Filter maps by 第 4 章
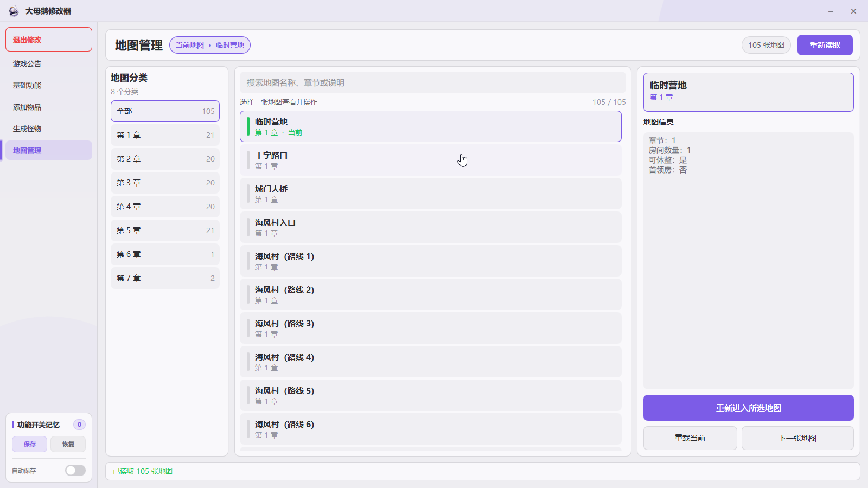Viewport: 868px width, 488px height. click(x=165, y=207)
